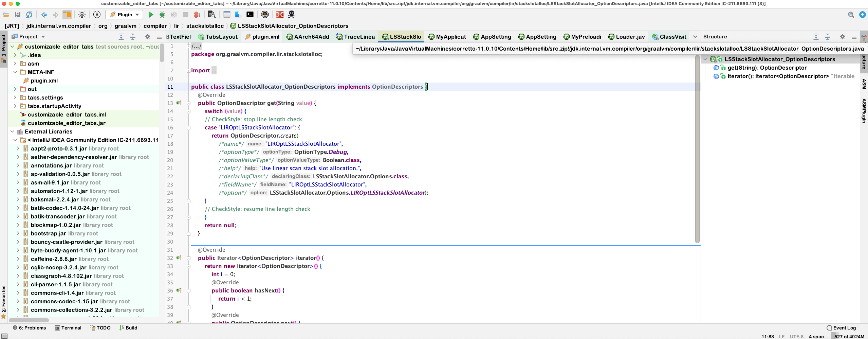Select customizable_editor_tabs.jar file
This screenshot has height=339, width=868.
point(67,123)
